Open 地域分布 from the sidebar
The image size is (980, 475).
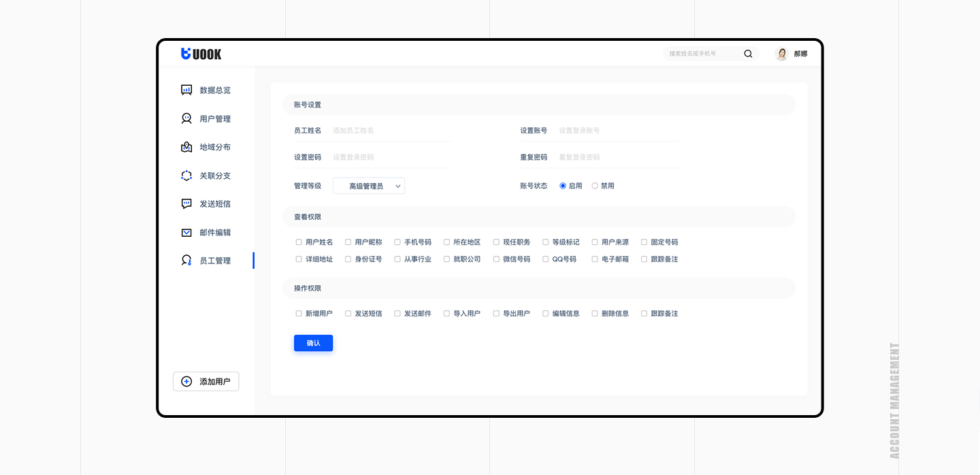(x=186, y=147)
